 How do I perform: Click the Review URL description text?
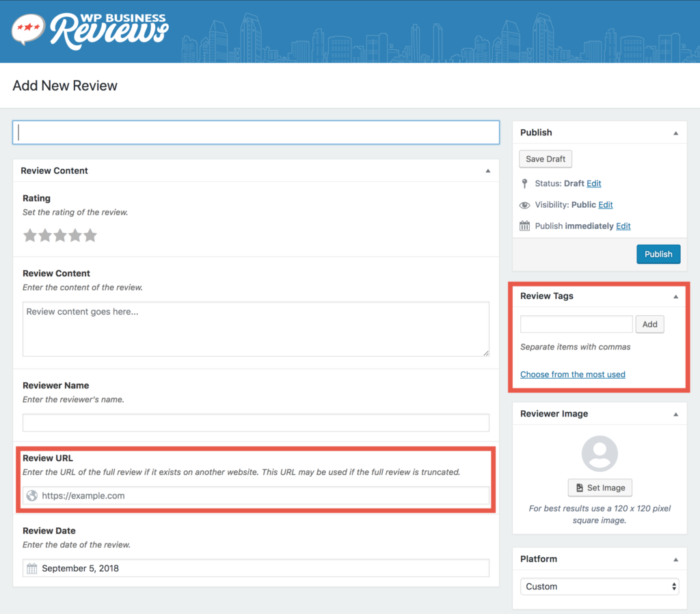tap(241, 472)
